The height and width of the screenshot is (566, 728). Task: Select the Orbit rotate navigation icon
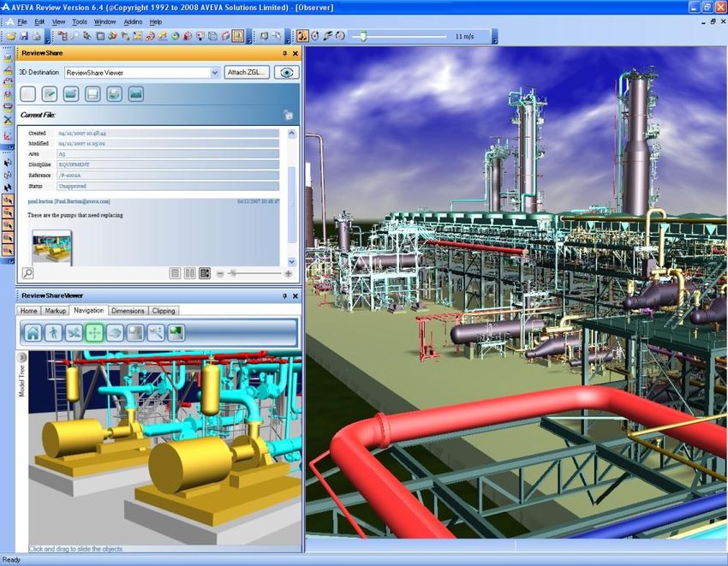115,332
